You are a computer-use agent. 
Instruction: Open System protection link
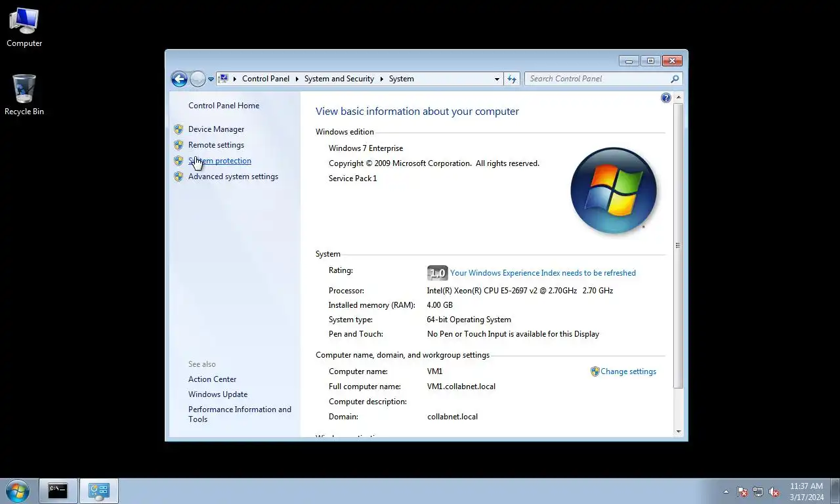(x=220, y=161)
